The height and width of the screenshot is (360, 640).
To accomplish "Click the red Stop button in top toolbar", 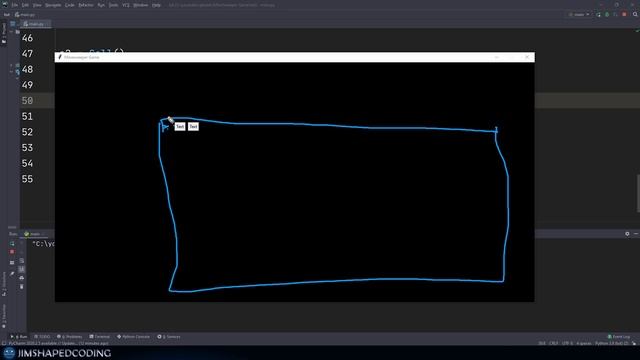I will point(624,15).
